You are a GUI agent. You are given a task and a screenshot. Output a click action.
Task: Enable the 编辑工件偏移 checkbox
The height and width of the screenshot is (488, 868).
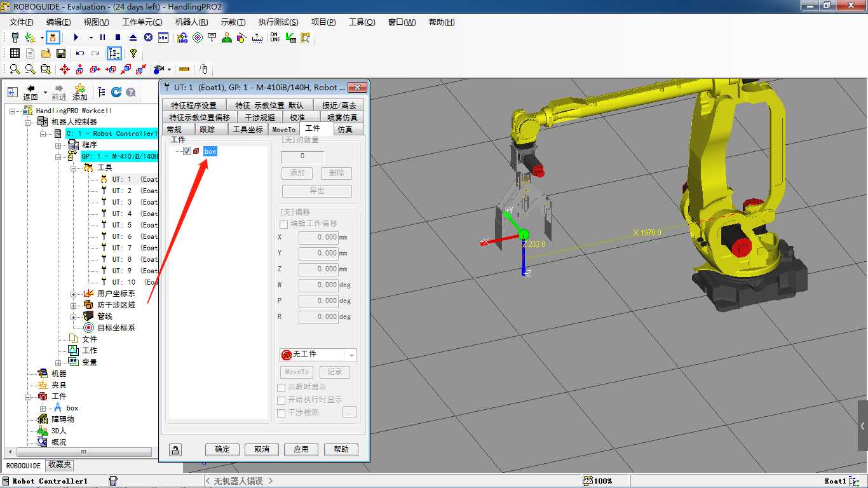coord(283,224)
